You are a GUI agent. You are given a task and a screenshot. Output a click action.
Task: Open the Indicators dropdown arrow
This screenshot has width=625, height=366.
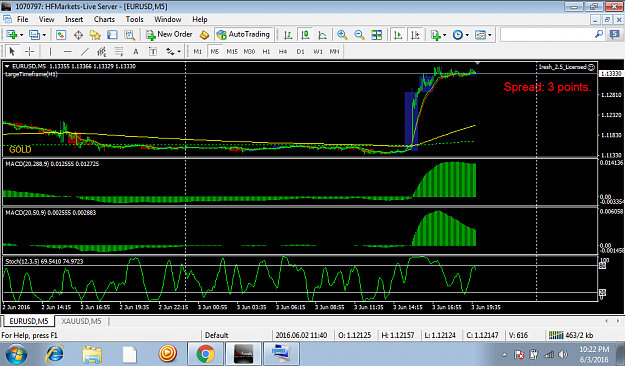(x=444, y=35)
